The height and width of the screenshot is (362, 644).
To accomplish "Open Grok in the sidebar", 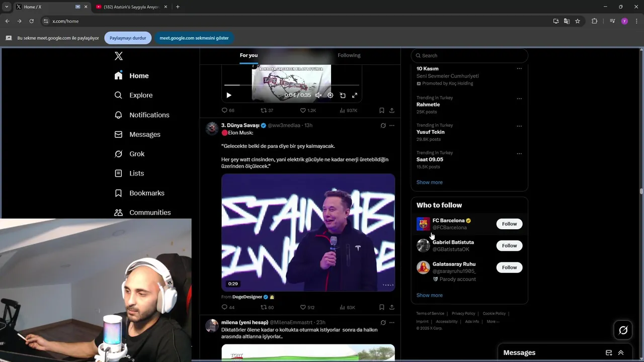I will pyautogui.click(x=129, y=154).
